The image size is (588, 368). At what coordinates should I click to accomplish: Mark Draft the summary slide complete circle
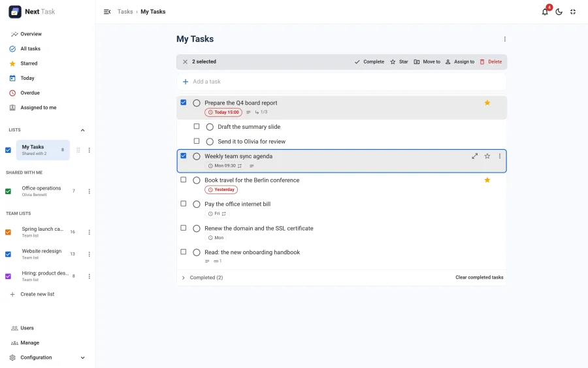click(x=210, y=127)
